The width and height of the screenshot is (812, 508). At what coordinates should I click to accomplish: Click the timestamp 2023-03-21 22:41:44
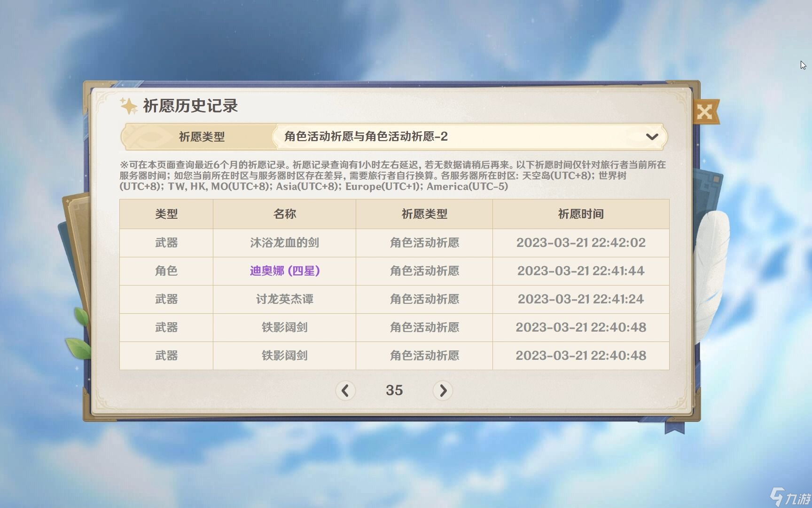click(x=581, y=271)
